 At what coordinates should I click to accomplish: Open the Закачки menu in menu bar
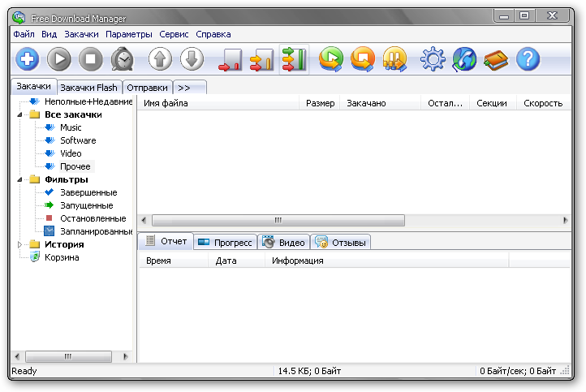[x=81, y=34]
